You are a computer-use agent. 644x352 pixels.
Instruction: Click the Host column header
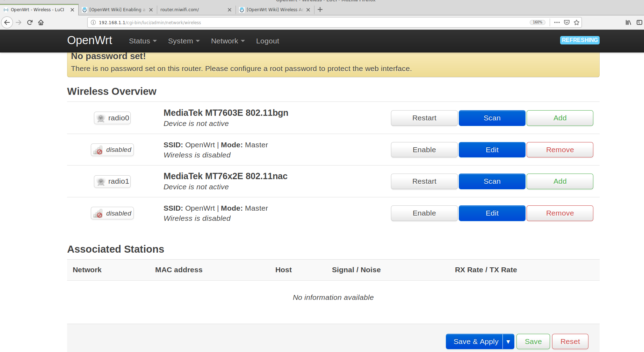[x=283, y=270]
